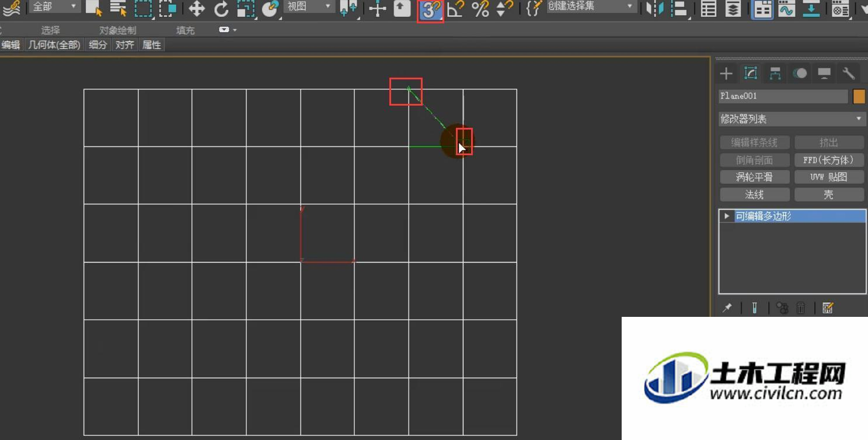Toggle the Scene Explorer icon
This screenshot has height=440, width=868.
coord(709,8)
